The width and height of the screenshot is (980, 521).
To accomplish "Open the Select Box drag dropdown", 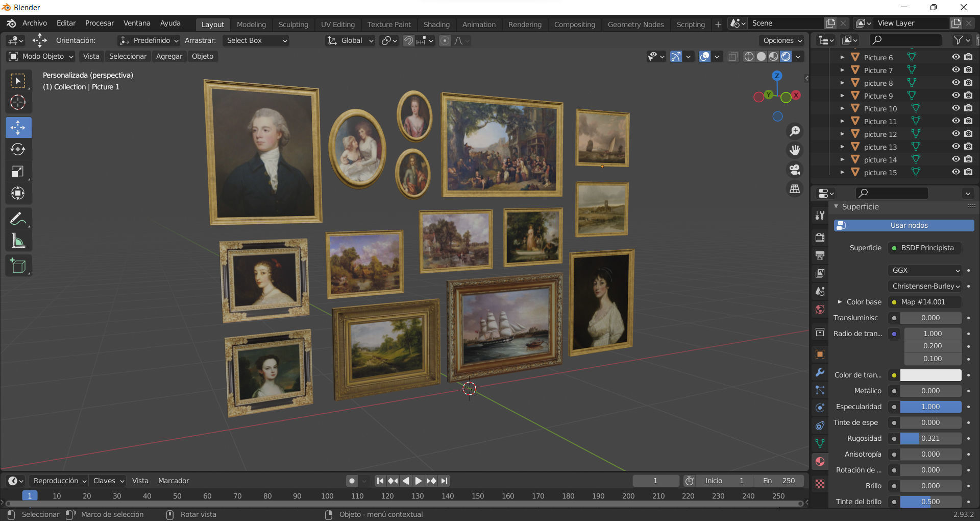I will point(256,40).
